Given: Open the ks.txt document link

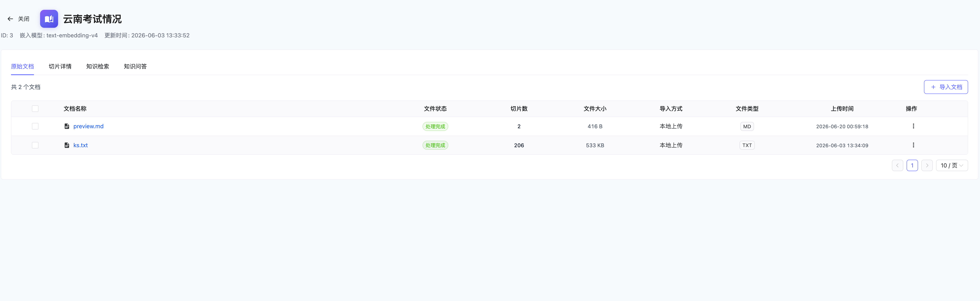Looking at the screenshot, I should (x=80, y=145).
